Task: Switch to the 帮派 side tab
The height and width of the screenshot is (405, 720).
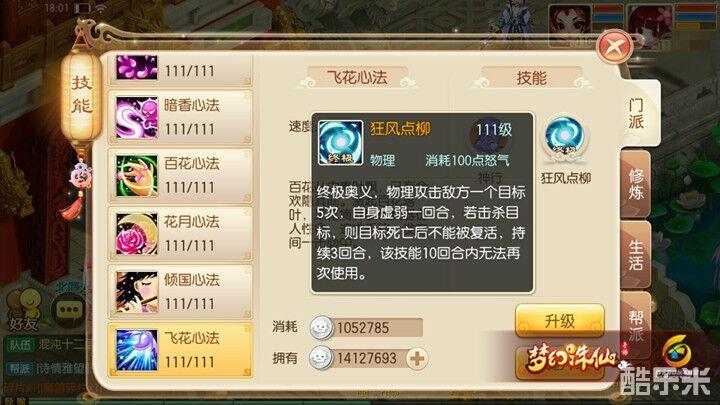Action: (636, 325)
